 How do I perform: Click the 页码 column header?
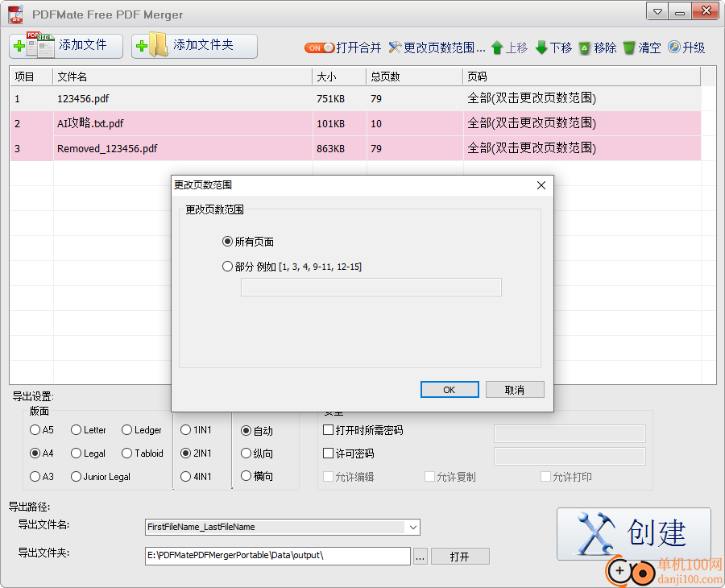[x=582, y=77]
